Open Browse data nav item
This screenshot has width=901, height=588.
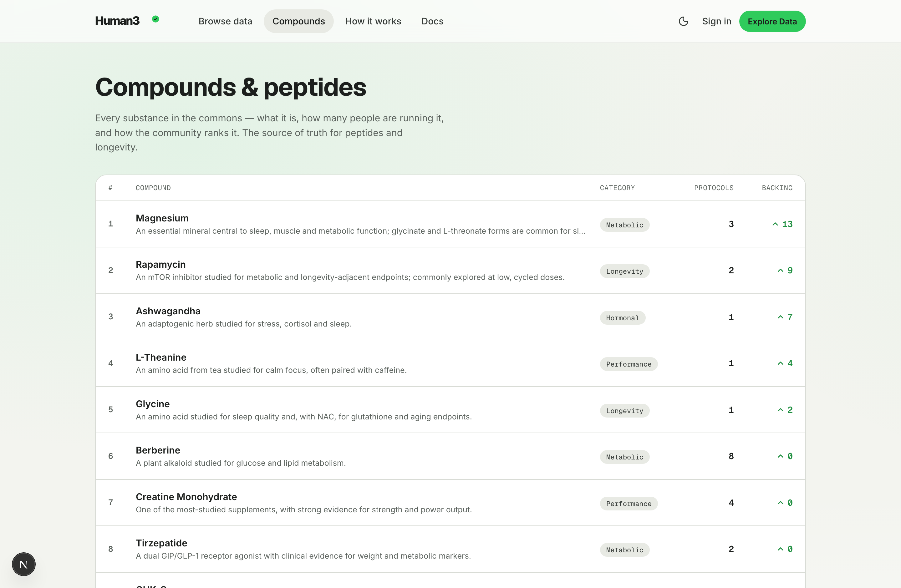(x=225, y=21)
